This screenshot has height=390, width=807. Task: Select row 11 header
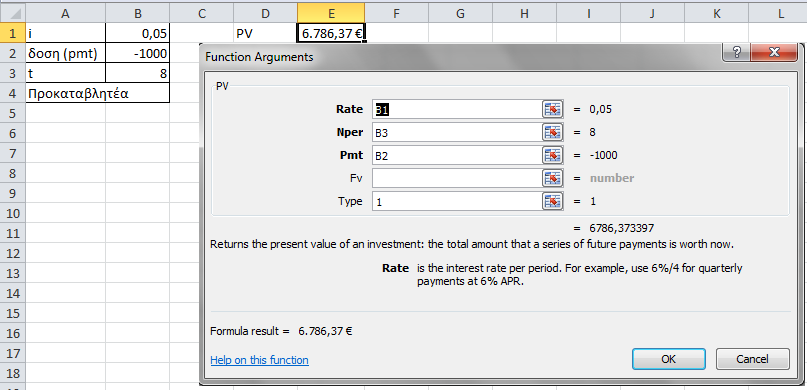click(x=13, y=234)
